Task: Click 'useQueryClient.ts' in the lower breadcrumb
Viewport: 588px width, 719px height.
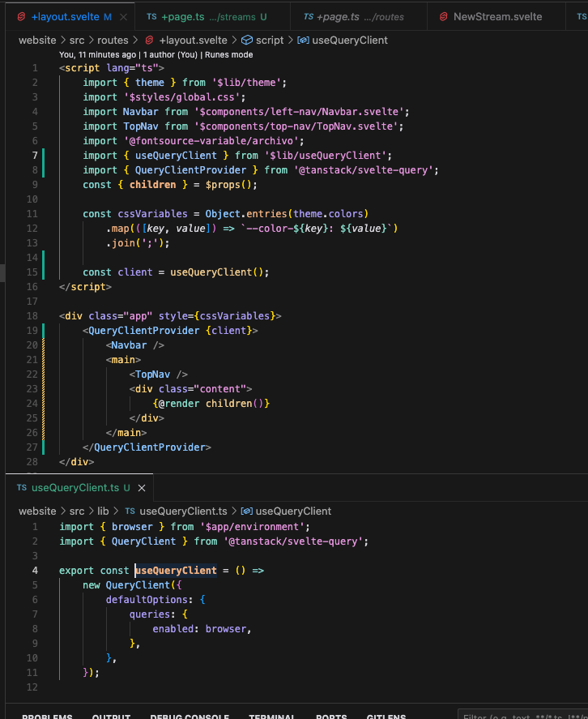Action: pyautogui.click(x=183, y=511)
